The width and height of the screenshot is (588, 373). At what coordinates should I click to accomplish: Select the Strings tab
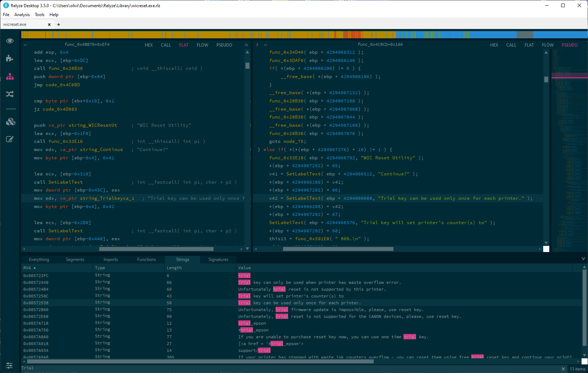pyautogui.click(x=183, y=260)
